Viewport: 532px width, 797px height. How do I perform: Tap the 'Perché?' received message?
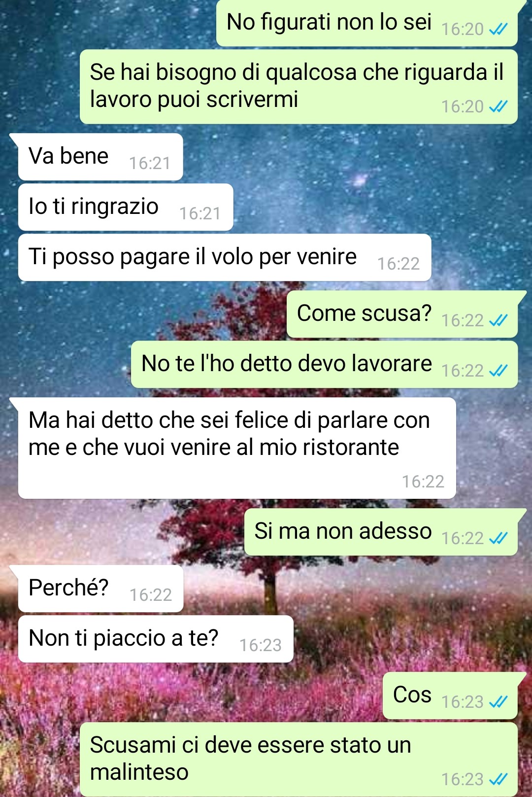pos(100,589)
